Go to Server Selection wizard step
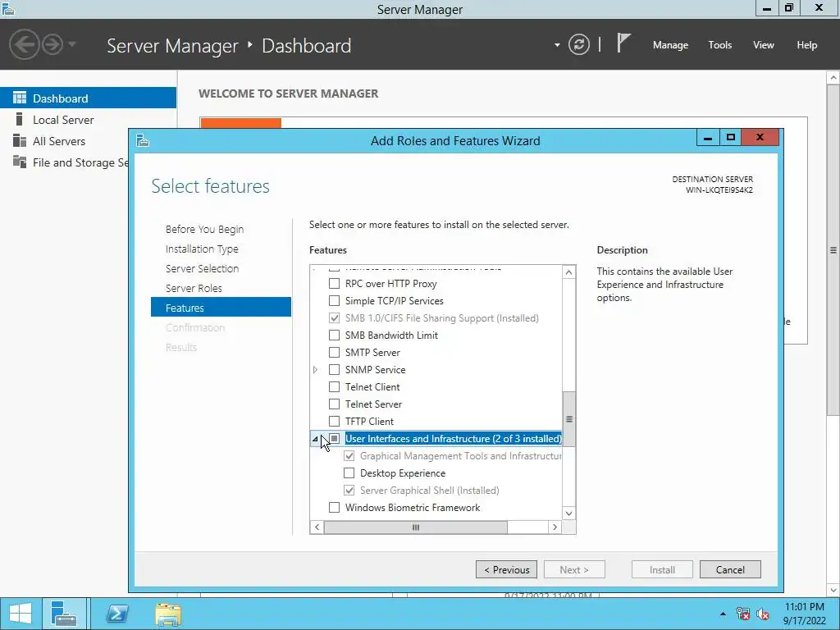The width and height of the screenshot is (840, 630). pos(202,268)
